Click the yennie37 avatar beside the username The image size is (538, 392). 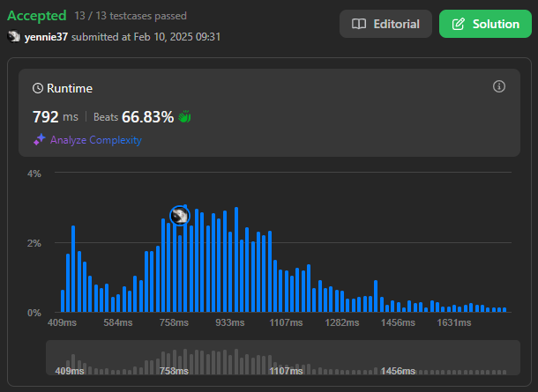tap(14, 36)
